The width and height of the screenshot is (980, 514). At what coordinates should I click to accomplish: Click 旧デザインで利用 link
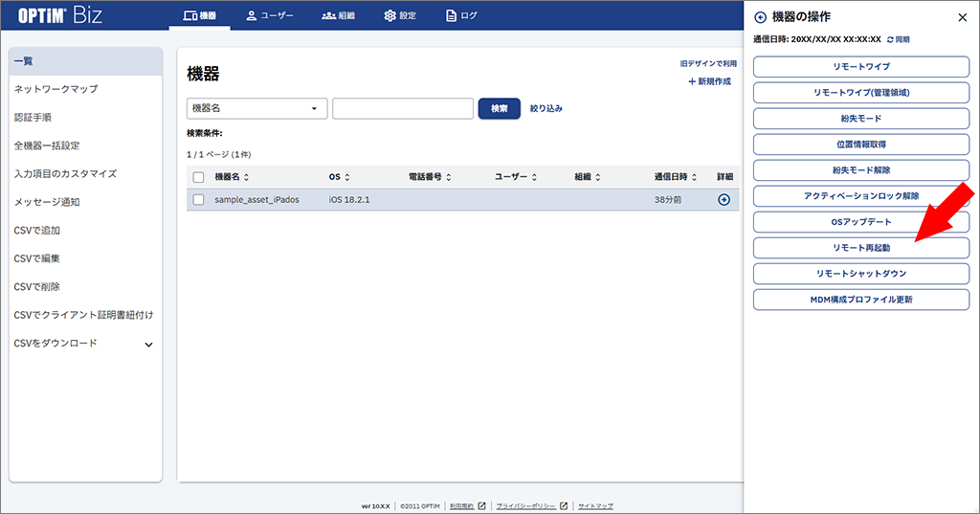pyautogui.click(x=708, y=64)
